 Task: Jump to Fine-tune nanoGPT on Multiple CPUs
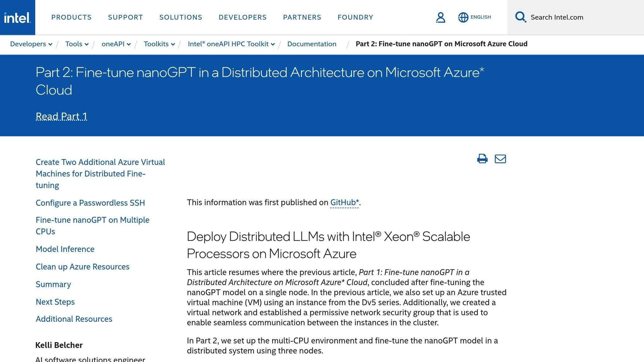92,226
